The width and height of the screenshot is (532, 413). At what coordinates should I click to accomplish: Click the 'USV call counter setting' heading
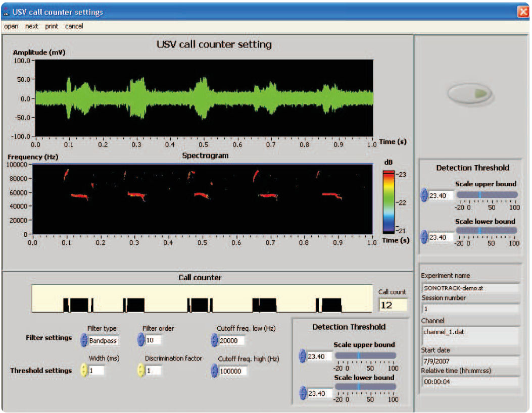click(214, 44)
